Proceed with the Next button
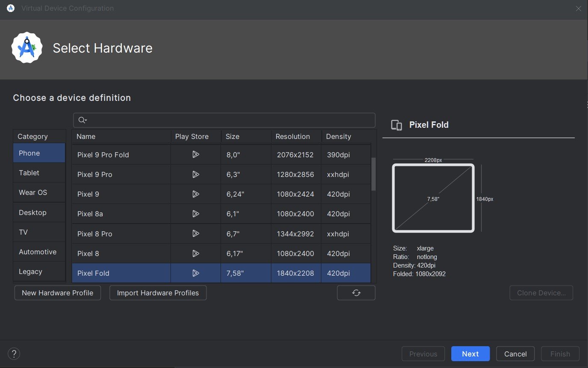Viewport: 588px width, 368px height. click(x=470, y=354)
